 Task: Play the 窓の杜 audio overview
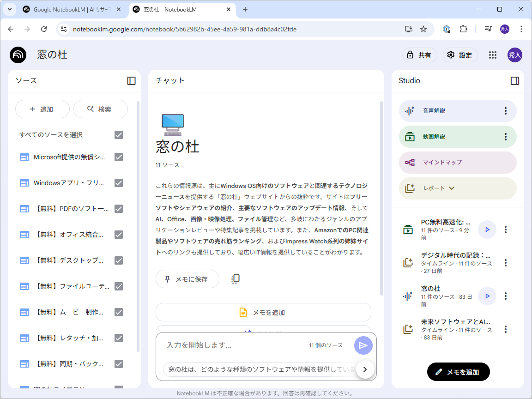487,296
